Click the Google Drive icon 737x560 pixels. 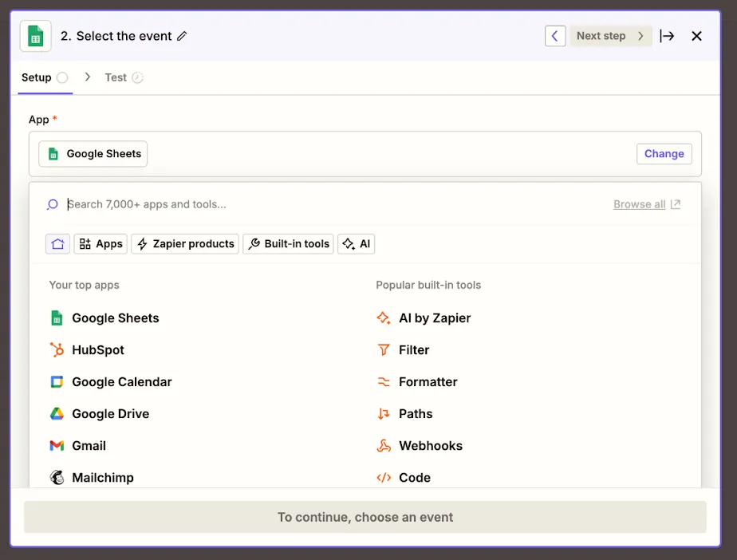(57, 414)
